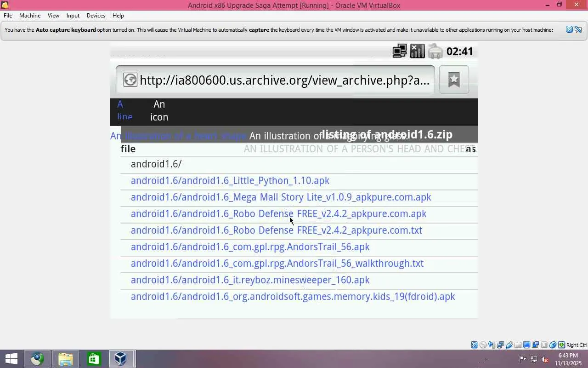The width and height of the screenshot is (588, 368).
Task: Open Action Center flag in system tray
Action: click(x=523, y=359)
